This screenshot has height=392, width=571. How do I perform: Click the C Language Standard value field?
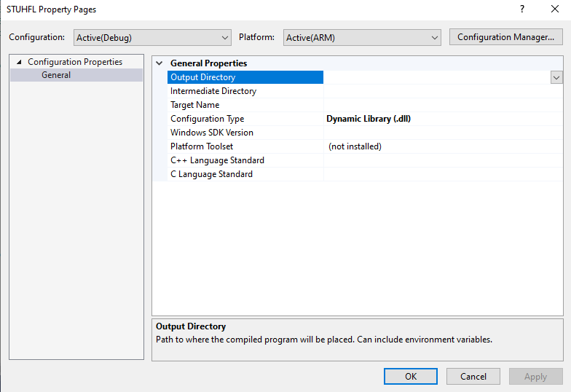[x=443, y=174]
